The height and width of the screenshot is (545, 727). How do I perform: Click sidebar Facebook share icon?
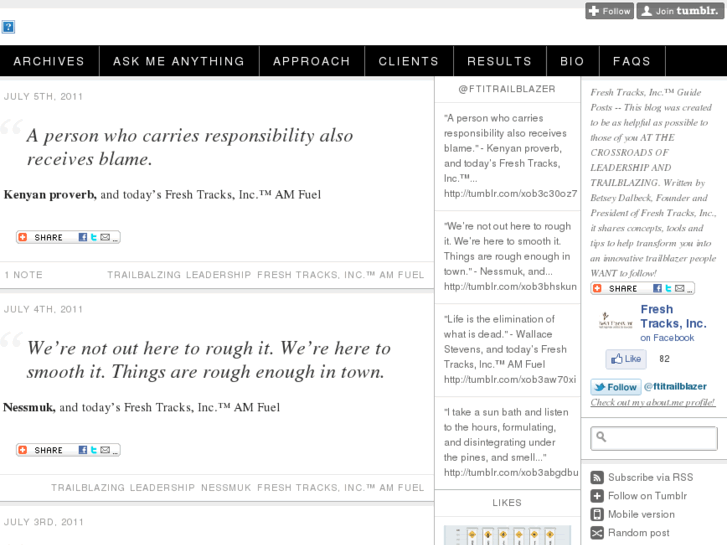click(657, 288)
